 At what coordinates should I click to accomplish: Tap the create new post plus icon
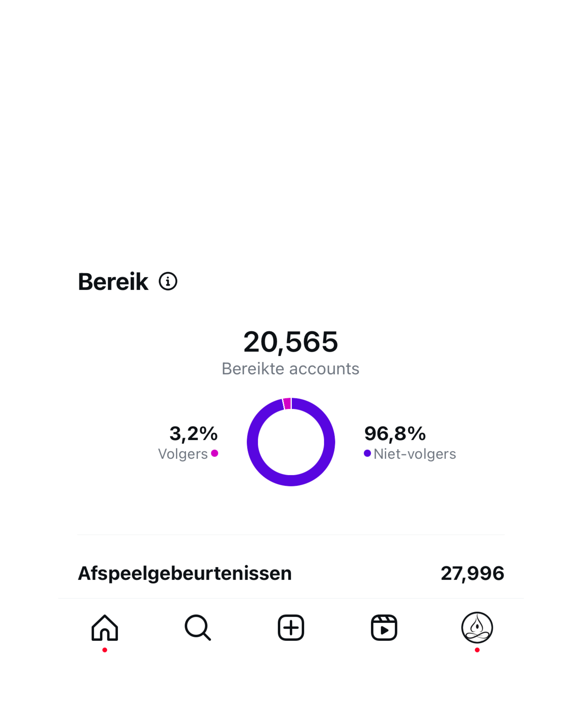(x=291, y=627)
